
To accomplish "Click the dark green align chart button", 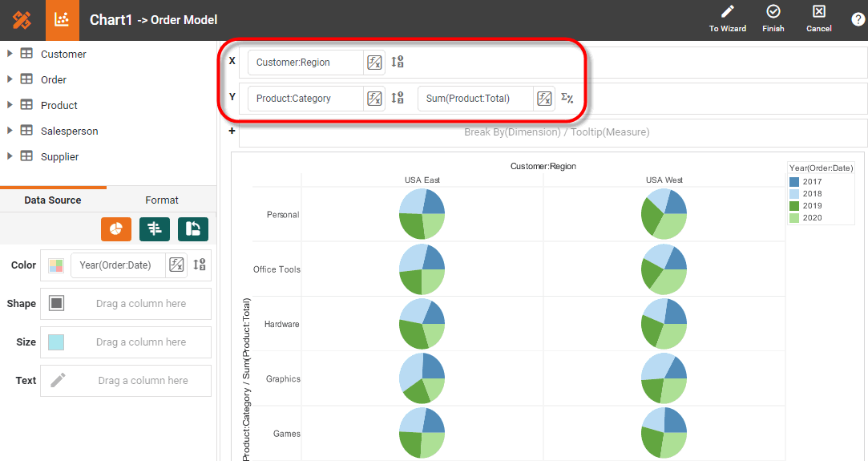I will [155, 228].
